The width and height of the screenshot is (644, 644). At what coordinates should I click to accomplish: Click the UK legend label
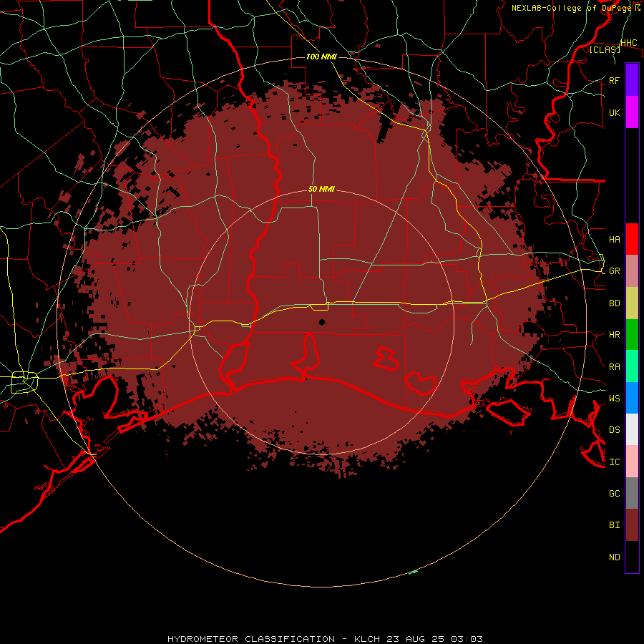pyautogui.click(x=614, y=112)
